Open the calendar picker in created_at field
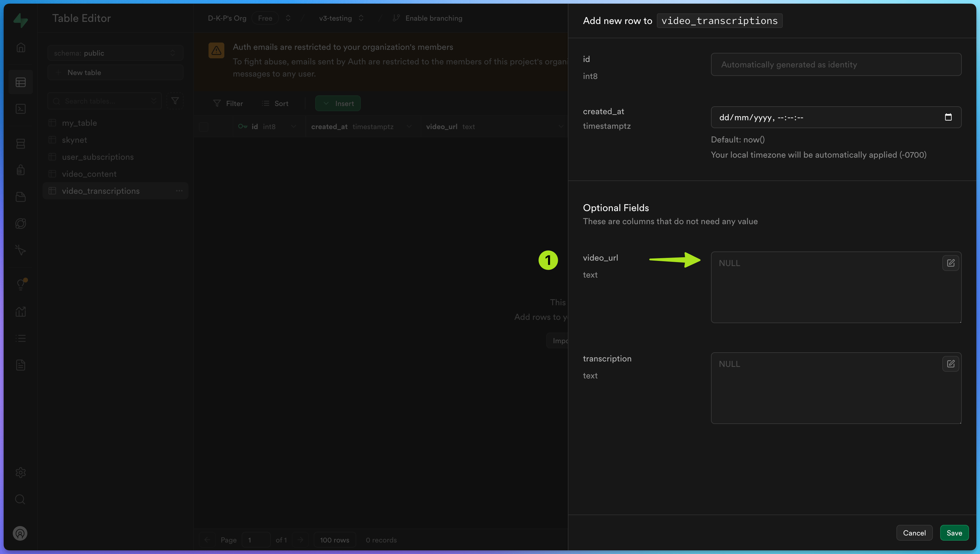 click(948, 117)
